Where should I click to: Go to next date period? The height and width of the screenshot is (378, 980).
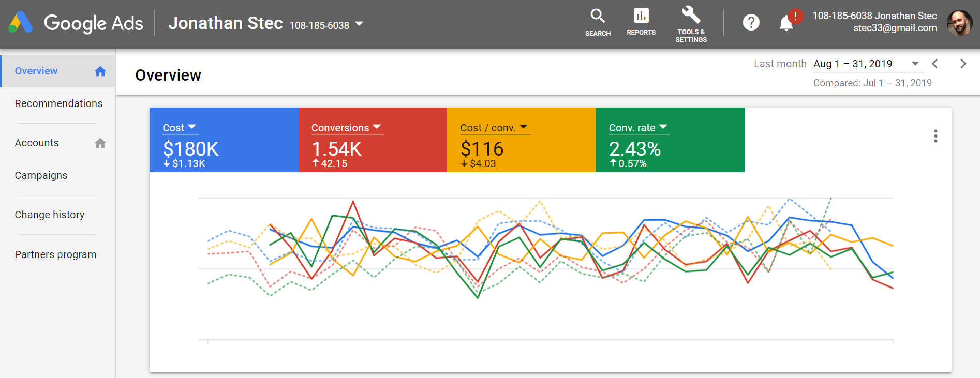pos(963,64)
